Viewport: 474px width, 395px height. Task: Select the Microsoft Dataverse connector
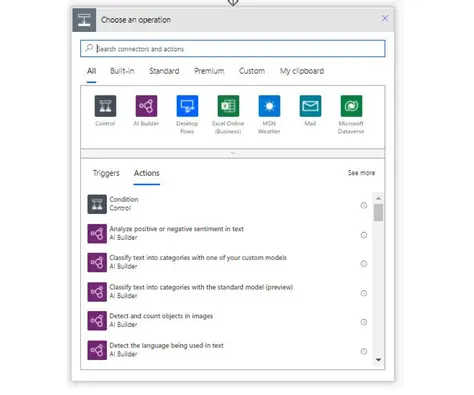tap(351, 106)
